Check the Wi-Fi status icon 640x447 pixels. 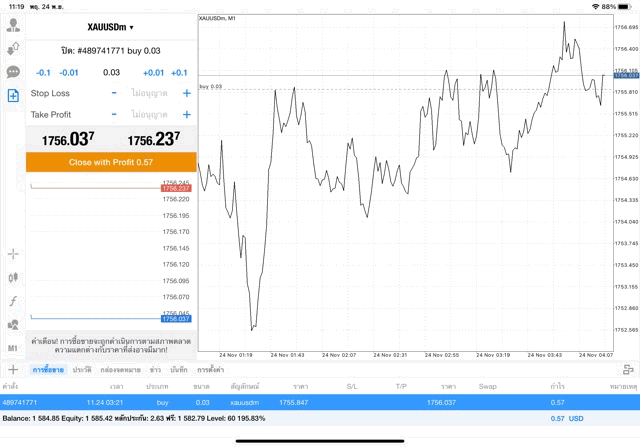click(x=596, y=7)
